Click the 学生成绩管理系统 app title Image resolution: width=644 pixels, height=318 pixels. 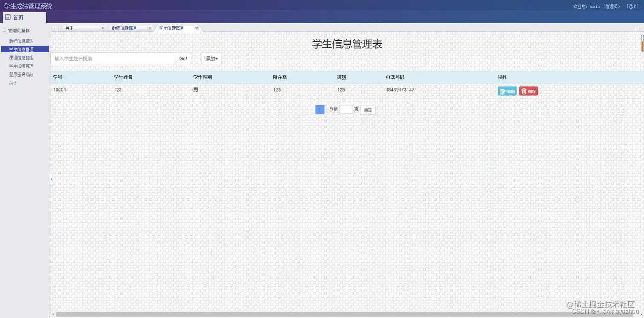[x=28, y=6]
